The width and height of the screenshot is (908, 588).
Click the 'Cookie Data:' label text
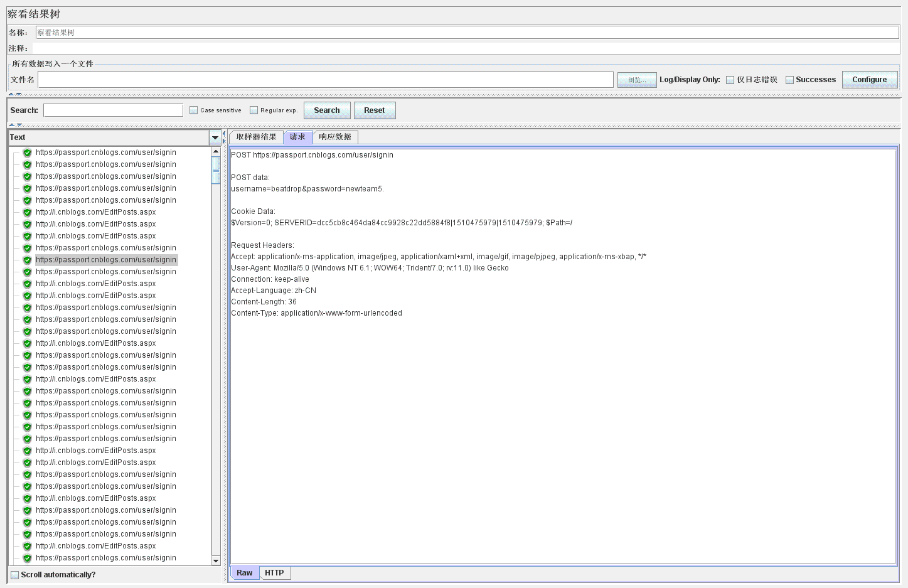pyautogui.click(x=253, y=211)
